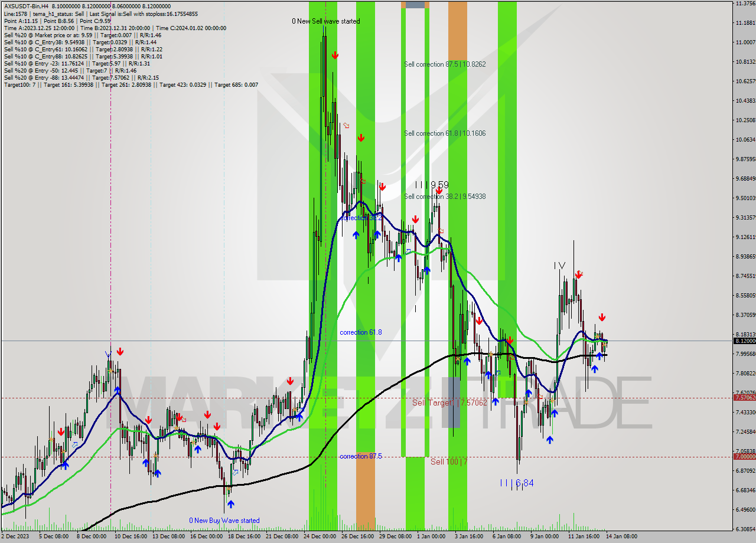Image resolution: width=756 pixels, height=543 pixels.
Task: Click the 10.0634 price axis label
Action: [745, 139]
